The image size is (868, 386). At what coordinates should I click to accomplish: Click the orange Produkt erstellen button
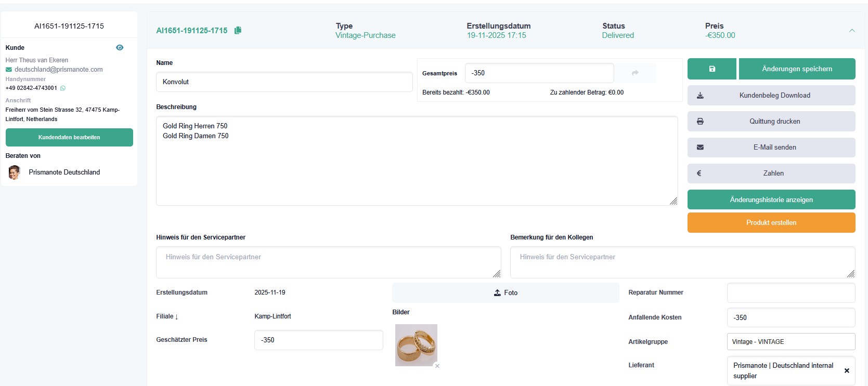coord(771,223)
